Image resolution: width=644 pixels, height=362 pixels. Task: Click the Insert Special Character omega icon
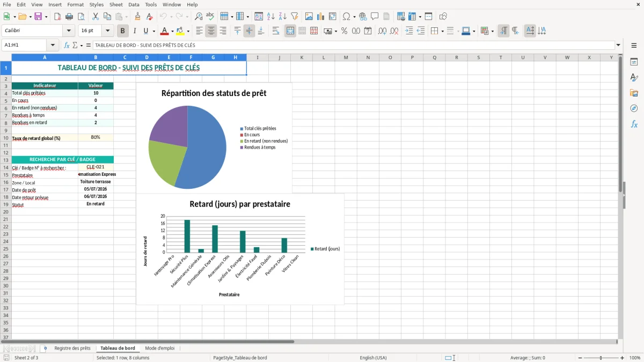tap(346, 17)
